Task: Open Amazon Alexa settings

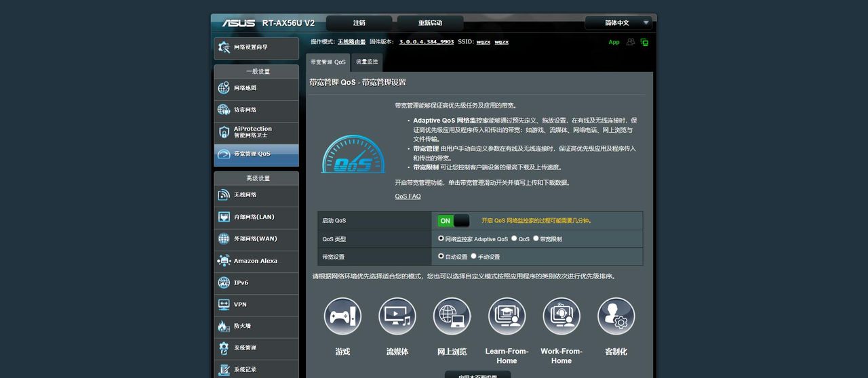Action: point(256,261)
